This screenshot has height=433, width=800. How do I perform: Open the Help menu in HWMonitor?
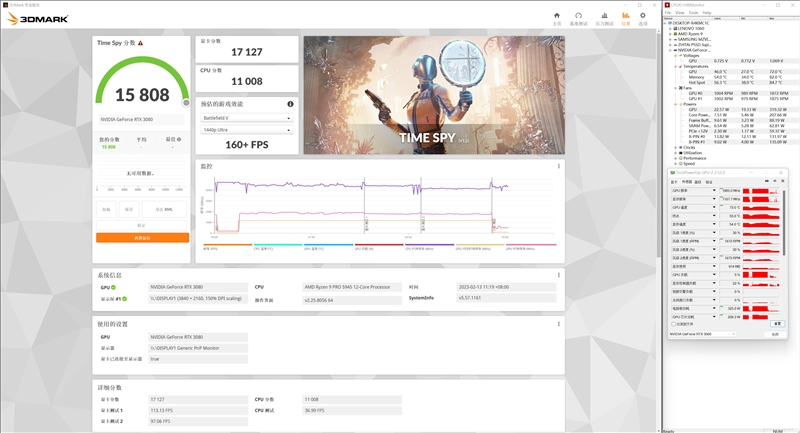[x=707, y=12]
